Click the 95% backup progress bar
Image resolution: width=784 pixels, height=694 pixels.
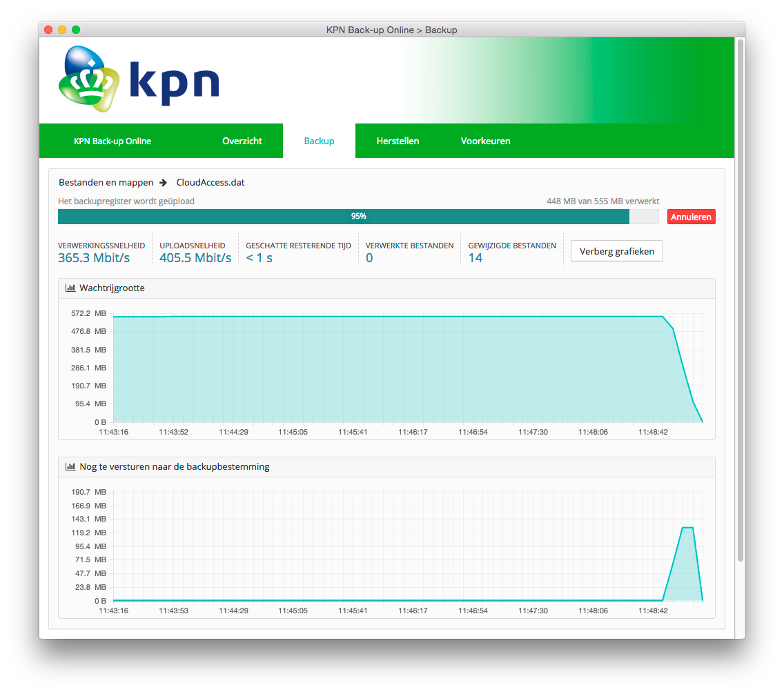(358, 217)
